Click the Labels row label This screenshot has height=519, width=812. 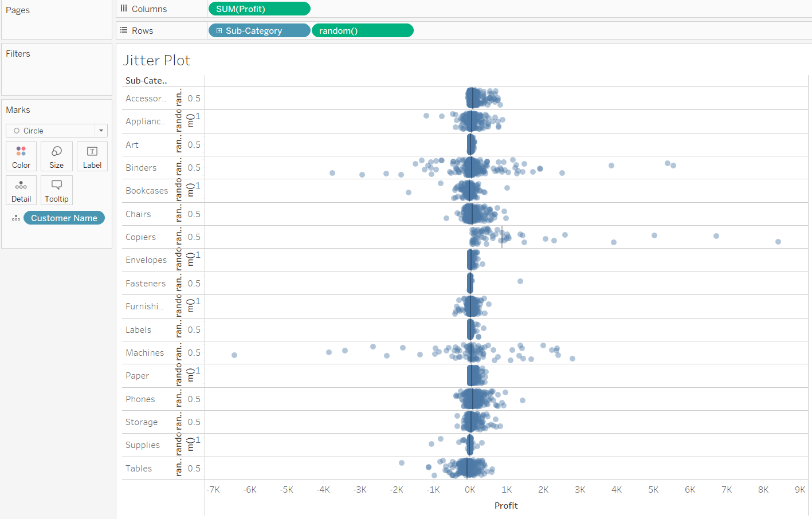click(138, 330)
